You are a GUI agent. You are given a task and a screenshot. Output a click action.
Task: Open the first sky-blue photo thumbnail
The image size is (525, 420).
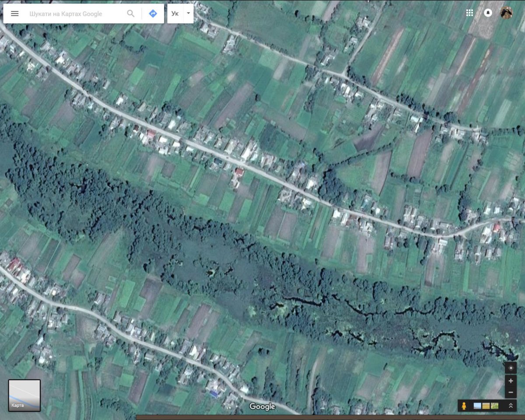point(477,406)
